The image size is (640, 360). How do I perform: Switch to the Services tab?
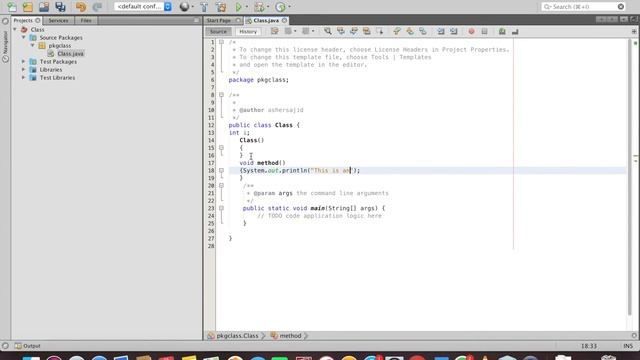[58, 20]
